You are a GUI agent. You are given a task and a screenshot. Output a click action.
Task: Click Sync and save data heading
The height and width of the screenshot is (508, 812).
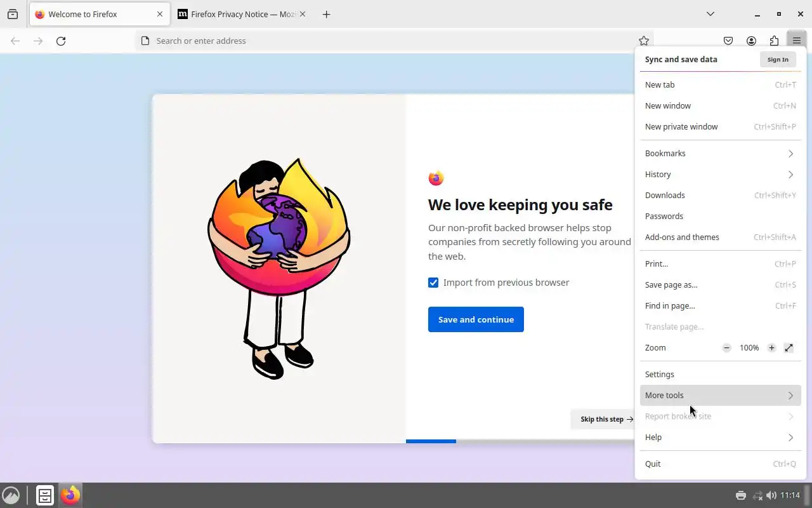click(681, 59)
